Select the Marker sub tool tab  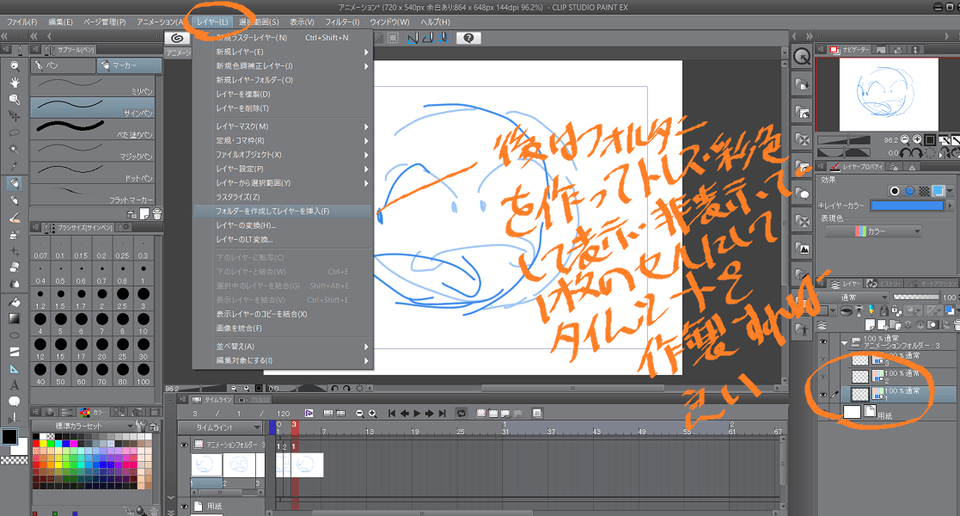(127, 66)
